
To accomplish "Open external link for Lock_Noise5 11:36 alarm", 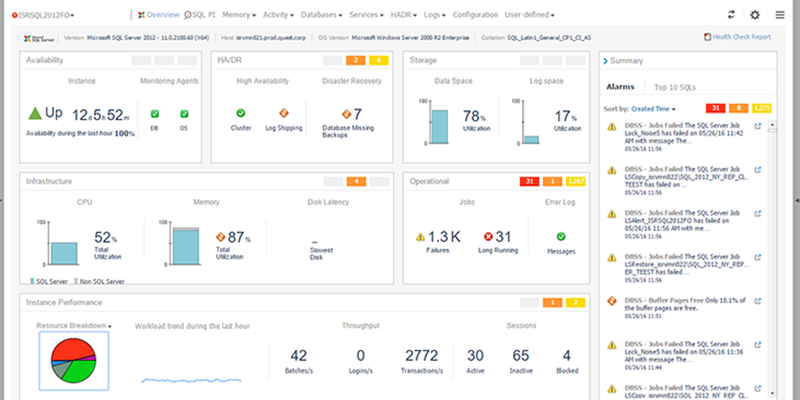I will (758, 345).
